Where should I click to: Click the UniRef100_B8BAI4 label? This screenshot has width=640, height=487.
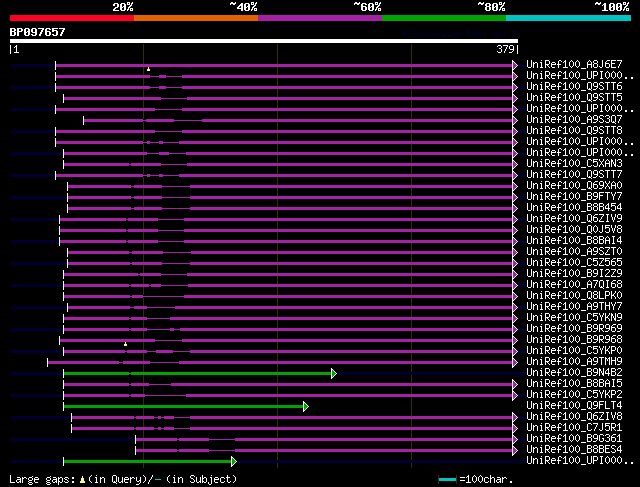coord(574,241)
